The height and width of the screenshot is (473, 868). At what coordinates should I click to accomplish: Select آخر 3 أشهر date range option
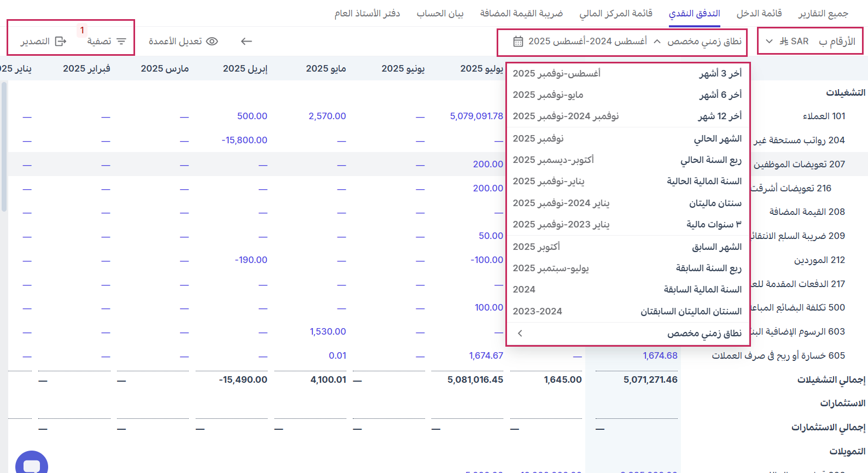tap(627, 73)
